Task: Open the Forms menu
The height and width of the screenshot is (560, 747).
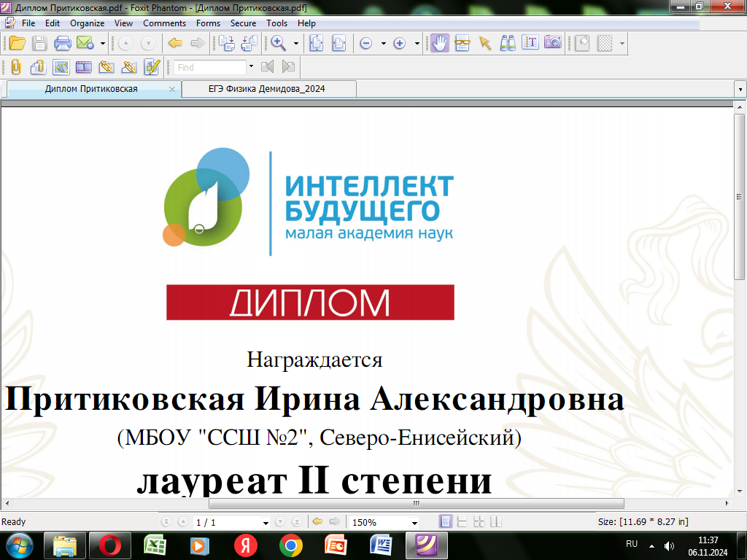Action: coord(208,23)
